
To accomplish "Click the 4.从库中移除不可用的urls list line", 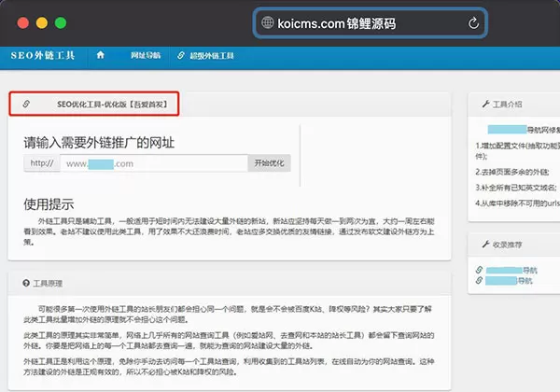I will [x=517, y=203].
